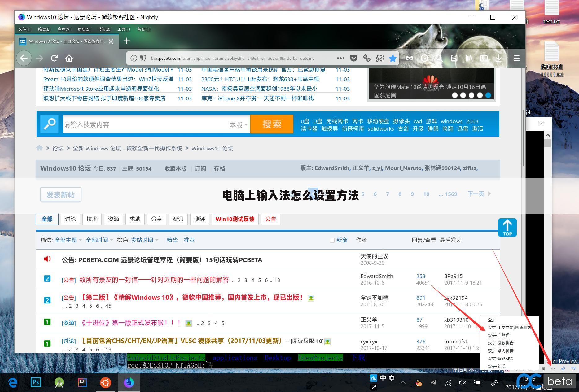Select the fifth carousel dot in the news banner

[488, 95]
